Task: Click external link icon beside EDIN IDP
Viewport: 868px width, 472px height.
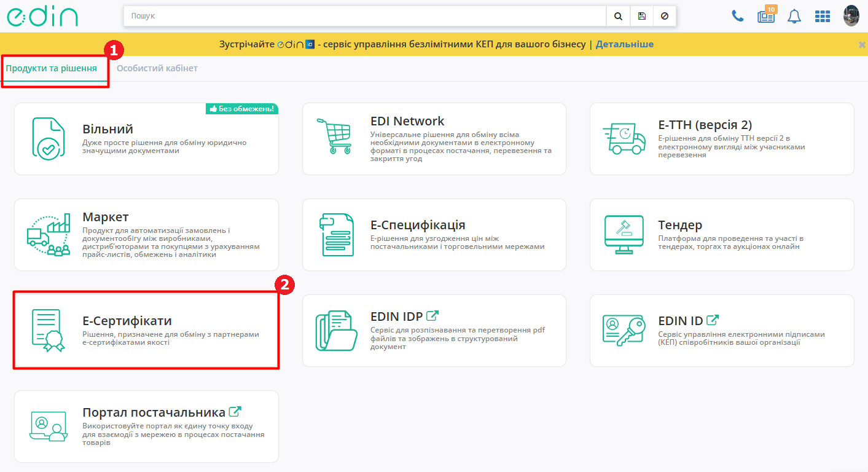Action: click(x=432, y=317)
